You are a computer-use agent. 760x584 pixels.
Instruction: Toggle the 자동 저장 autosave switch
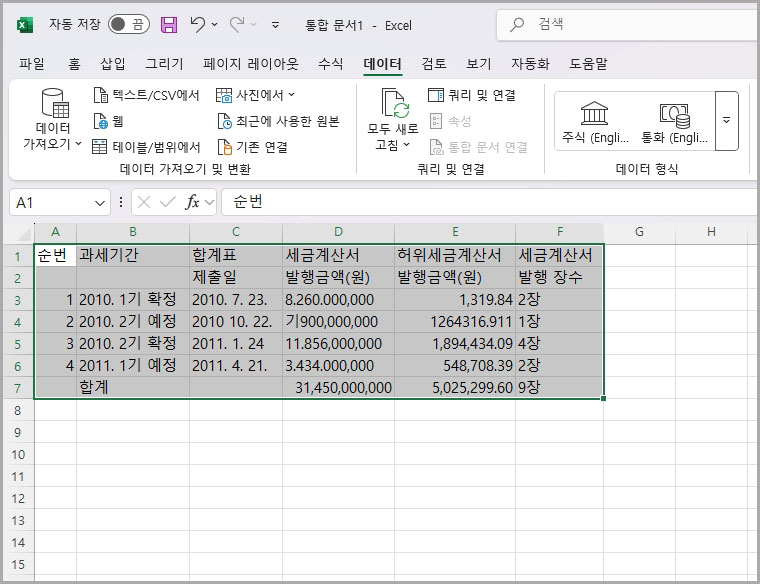pos(128,24)
